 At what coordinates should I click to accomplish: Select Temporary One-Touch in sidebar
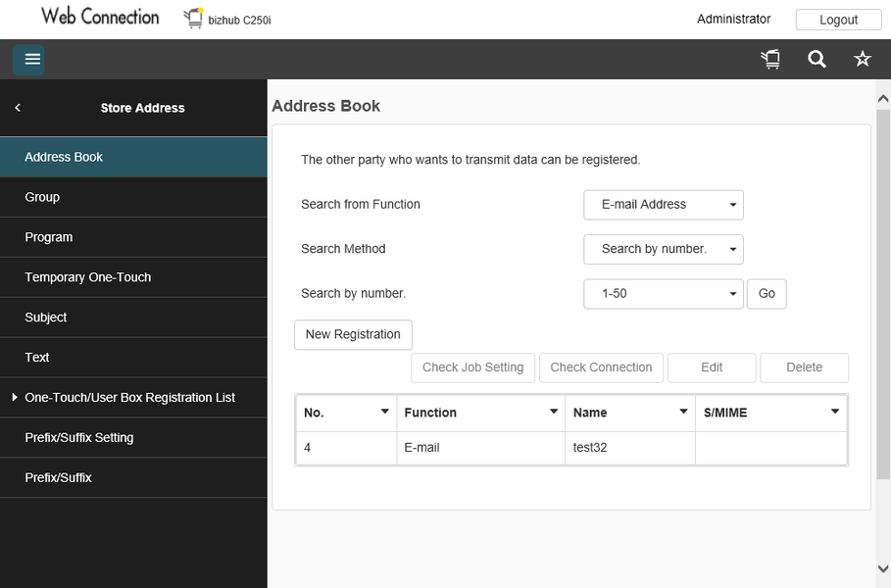tap(88, 277)
